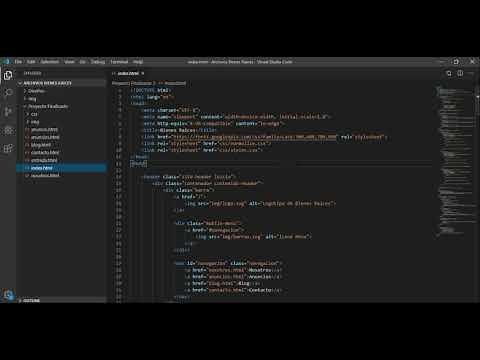480x360 pixels.
Task: Open the Source Control view in the activity bar
Action: click(8, 111)
